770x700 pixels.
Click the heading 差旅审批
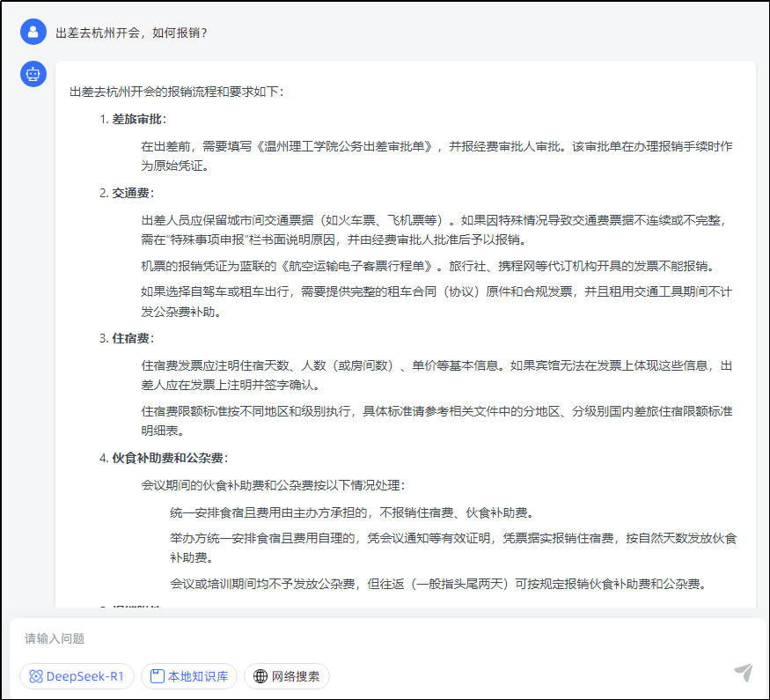pyautogui.click(x=137, y=119)
